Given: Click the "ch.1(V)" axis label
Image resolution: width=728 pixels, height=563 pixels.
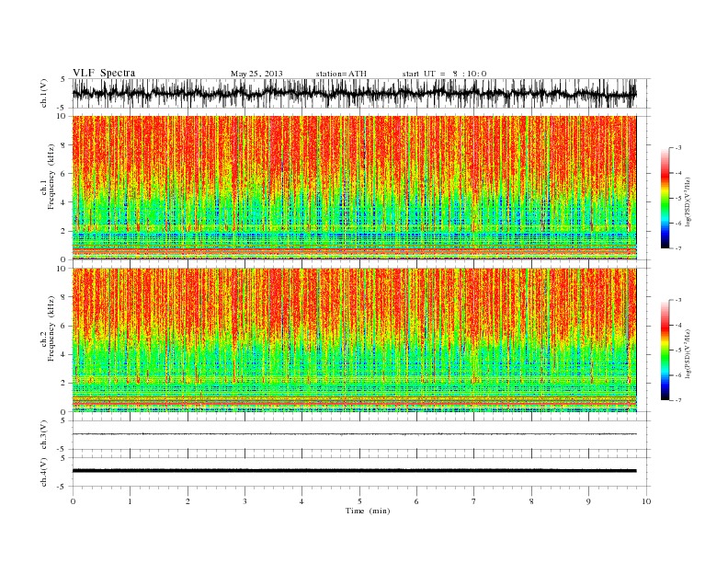Looking at the screenshot, I should click(x=44, y=95).
